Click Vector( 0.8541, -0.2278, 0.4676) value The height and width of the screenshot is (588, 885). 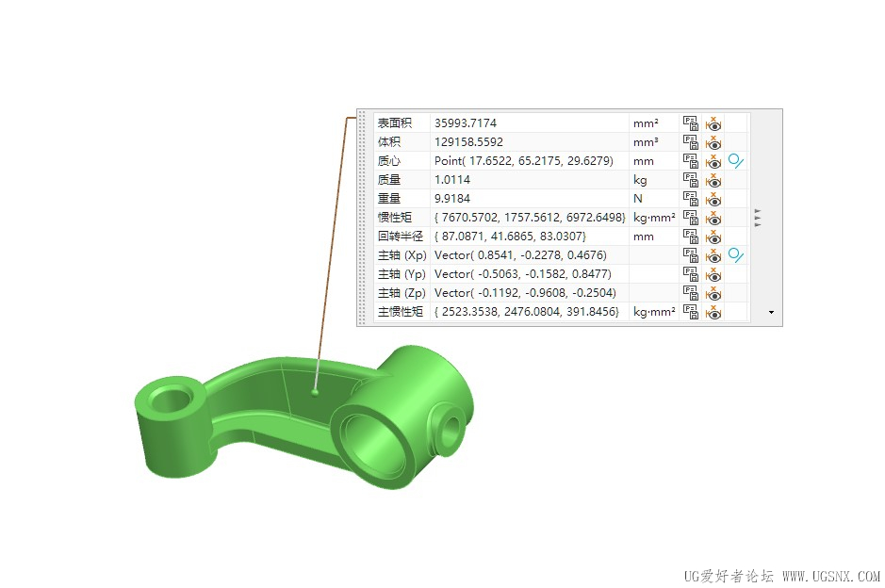pos(520,255)
